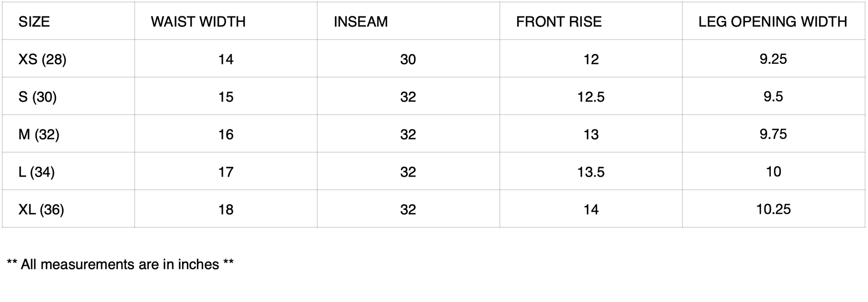This screenshot has height=302, width=868.
Task: Click front rise value 12.5
Action: pyautogui.click(x=591, y=97)
